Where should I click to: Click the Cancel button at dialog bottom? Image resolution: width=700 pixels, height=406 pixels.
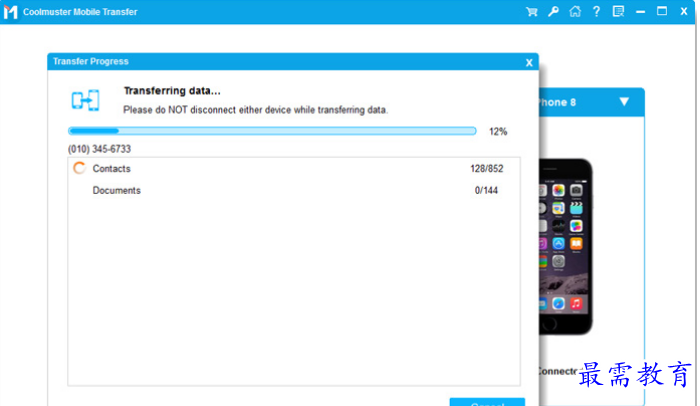coord(487,402)
